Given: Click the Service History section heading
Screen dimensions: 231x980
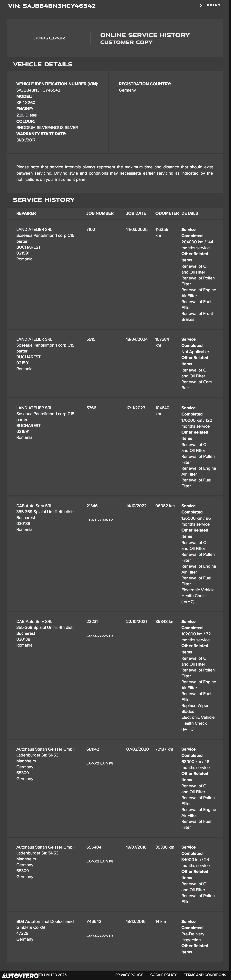Looking at the screenshot, I should pyautogui.click(x=44, y=200).
